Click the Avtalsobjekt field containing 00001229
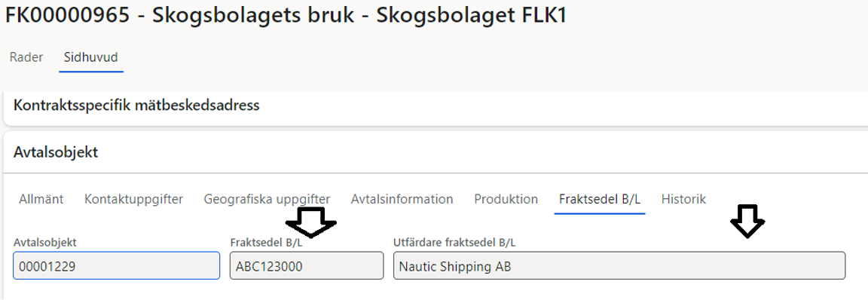 point(116,265)
